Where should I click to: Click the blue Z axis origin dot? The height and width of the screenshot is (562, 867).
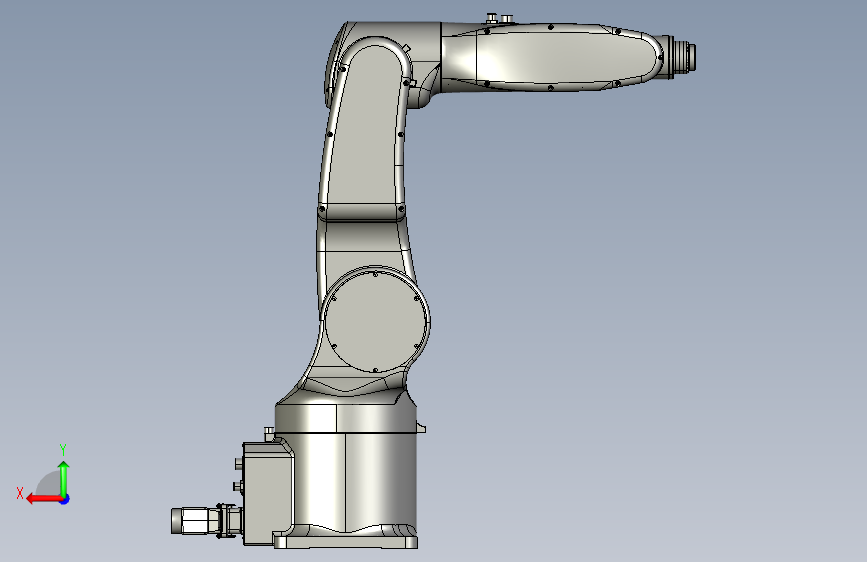(x=65, y=499)
